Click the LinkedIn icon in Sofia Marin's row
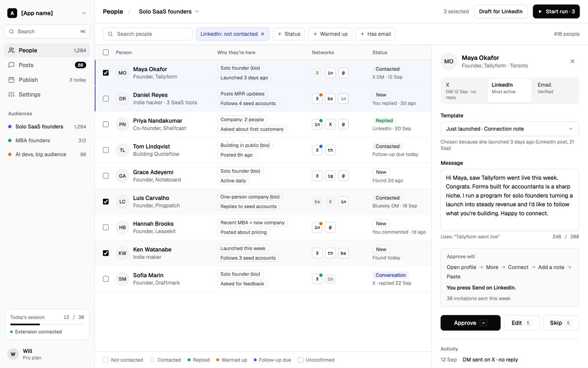 pyautogui.click(x=330, y=279)
